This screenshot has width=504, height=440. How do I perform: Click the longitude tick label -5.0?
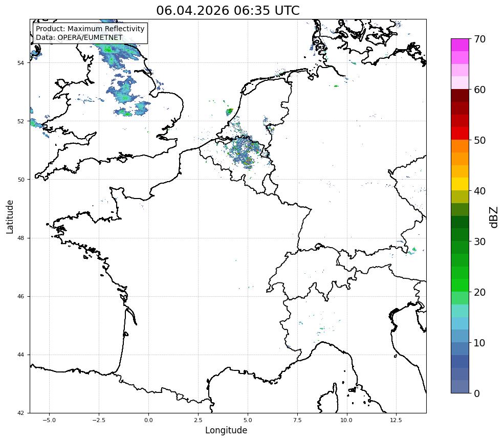coord(49,420)
